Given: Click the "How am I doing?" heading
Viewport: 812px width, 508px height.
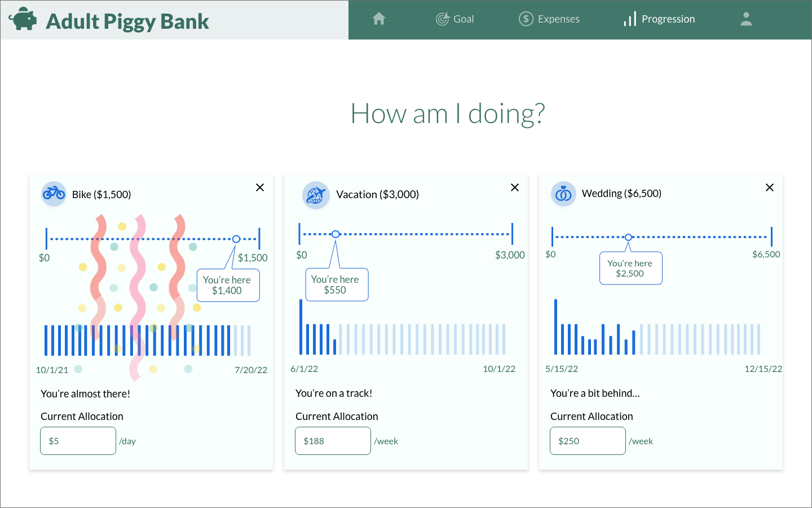Looking at the screenshot, I should point(448,114).
